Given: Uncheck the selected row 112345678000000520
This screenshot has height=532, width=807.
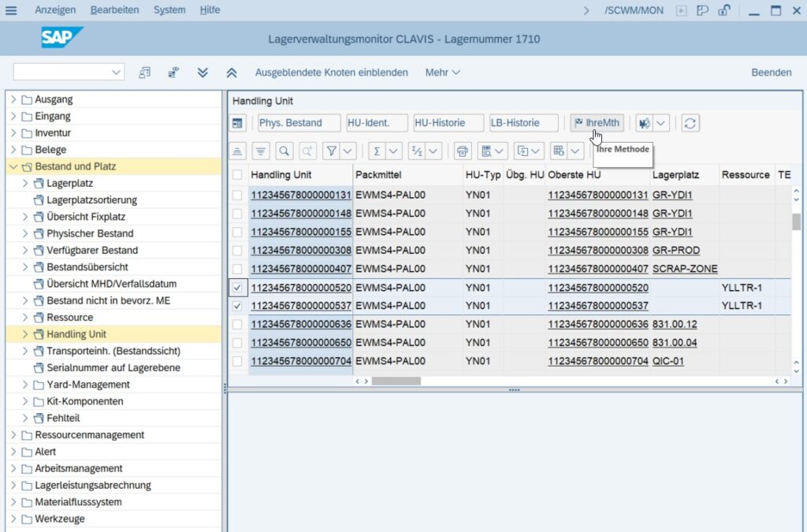Looking at the screenshot, I should tap(236, 287).
